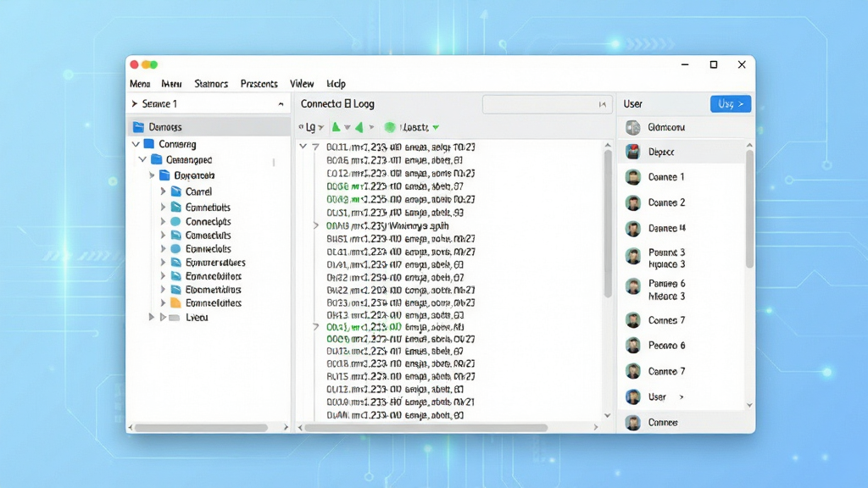Click the avatar next to Connee 2
The height and width of the screenshot is (488, 868).
(x=633, y=202)
